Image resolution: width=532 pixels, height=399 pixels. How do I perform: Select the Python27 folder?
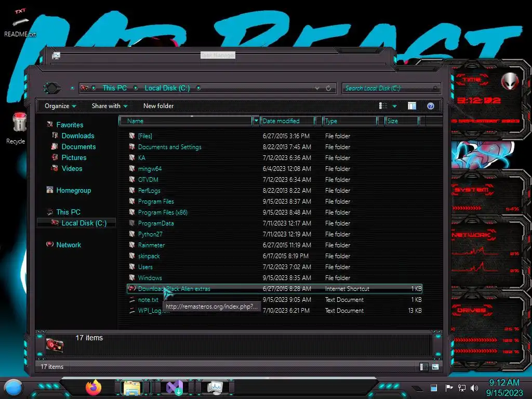(150, 234)
